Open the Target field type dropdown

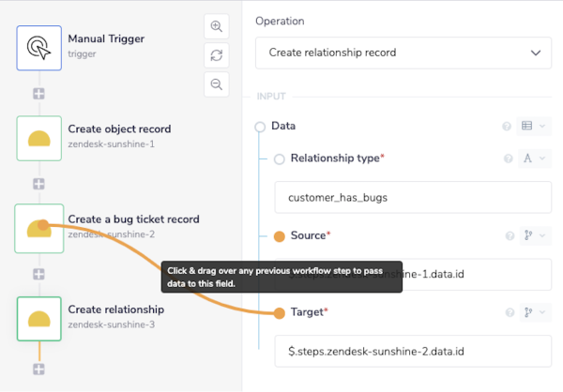533,312
